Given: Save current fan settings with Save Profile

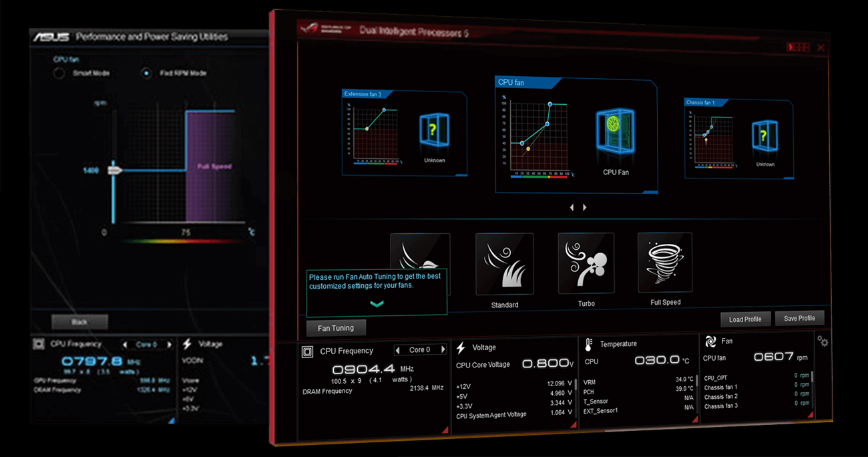Looking at the screenshot, I should click(799, 318).
